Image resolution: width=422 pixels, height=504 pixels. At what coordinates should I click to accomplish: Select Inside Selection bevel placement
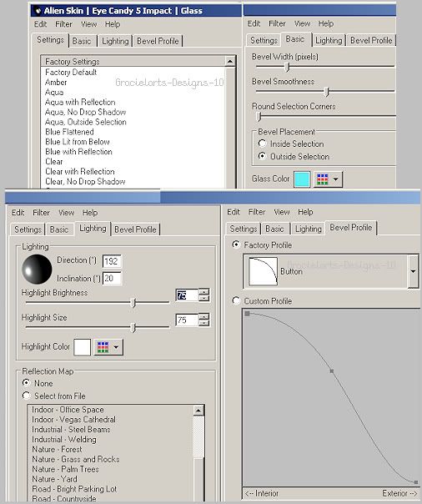[x=263, y=143]
